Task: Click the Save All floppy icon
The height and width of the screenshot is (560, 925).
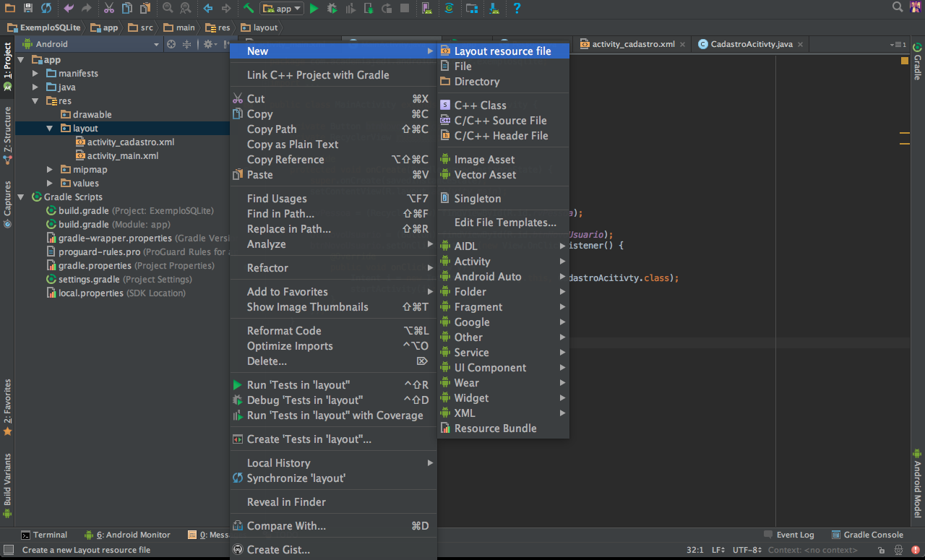Action: point(27,9)
